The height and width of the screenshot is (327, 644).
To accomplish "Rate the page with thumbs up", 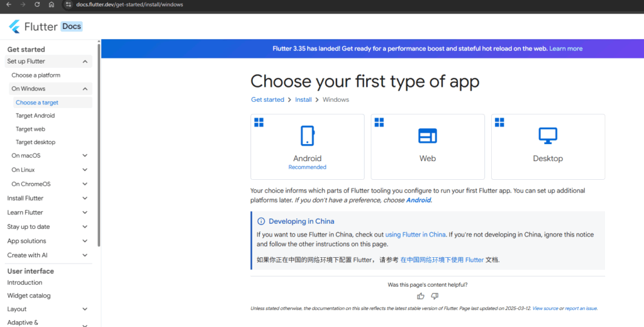I will pos(421,296).
